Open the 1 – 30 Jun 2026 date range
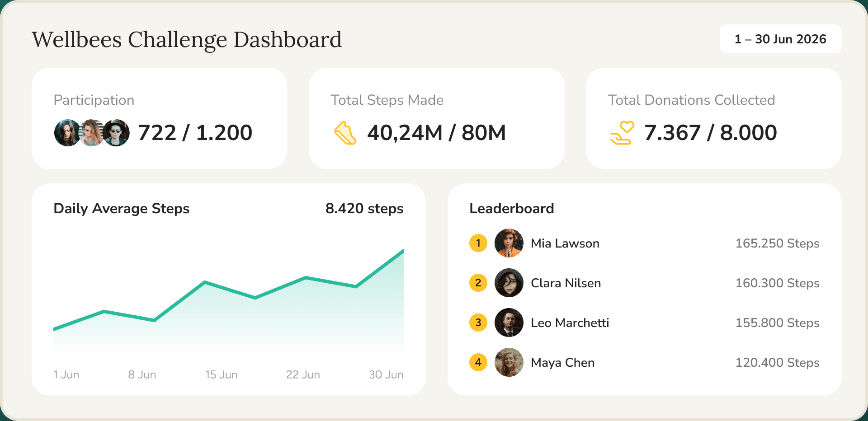This screenshot has width=868, height=421. (x=780, y=39)
